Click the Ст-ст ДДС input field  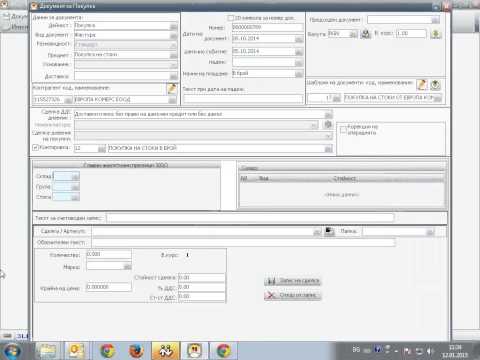[201, 296]
